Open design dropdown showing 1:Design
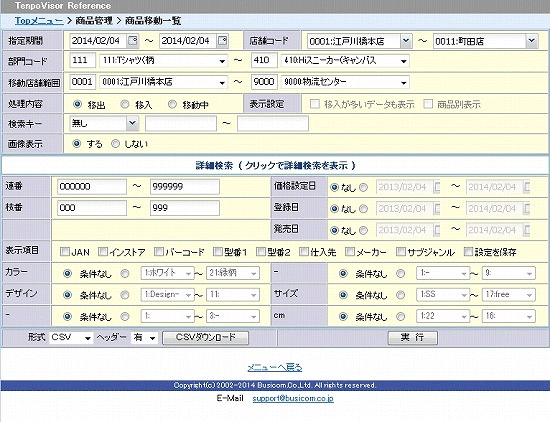The image size is (550, 422). click(x=167, y=295)
